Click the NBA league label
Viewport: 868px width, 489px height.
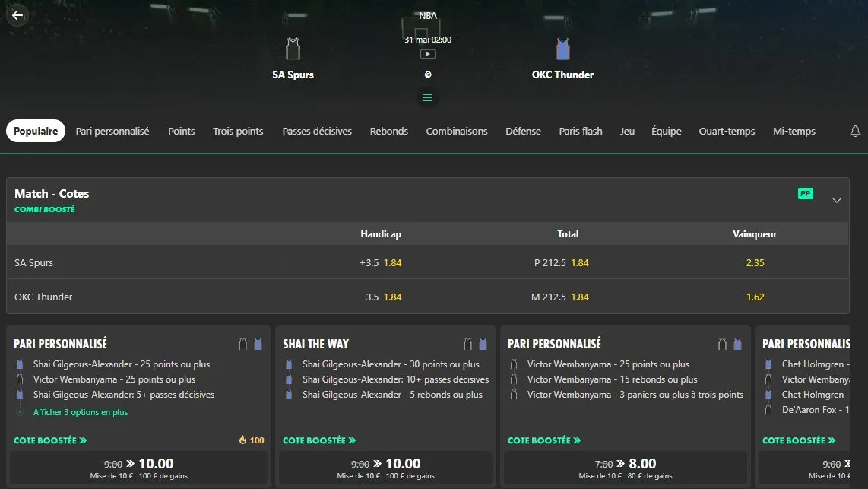(427, 16)
